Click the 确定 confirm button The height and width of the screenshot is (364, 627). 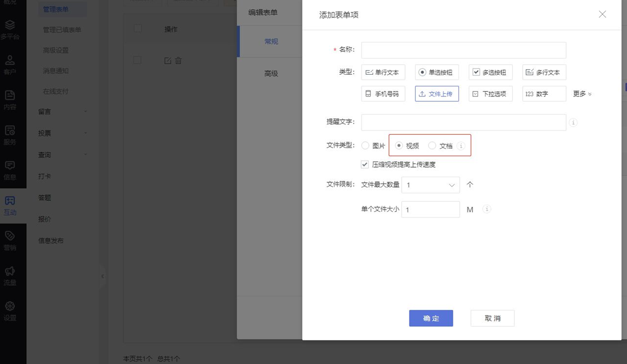pos(431,318)
